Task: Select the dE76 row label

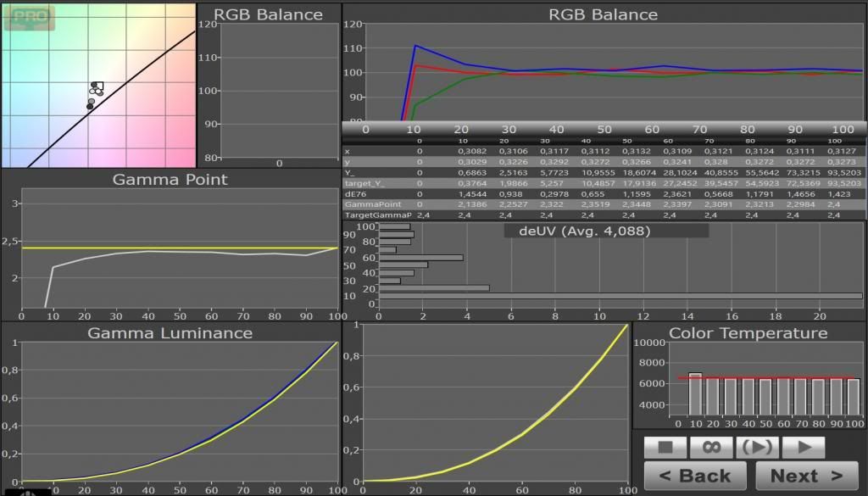Action: (355, 194)
